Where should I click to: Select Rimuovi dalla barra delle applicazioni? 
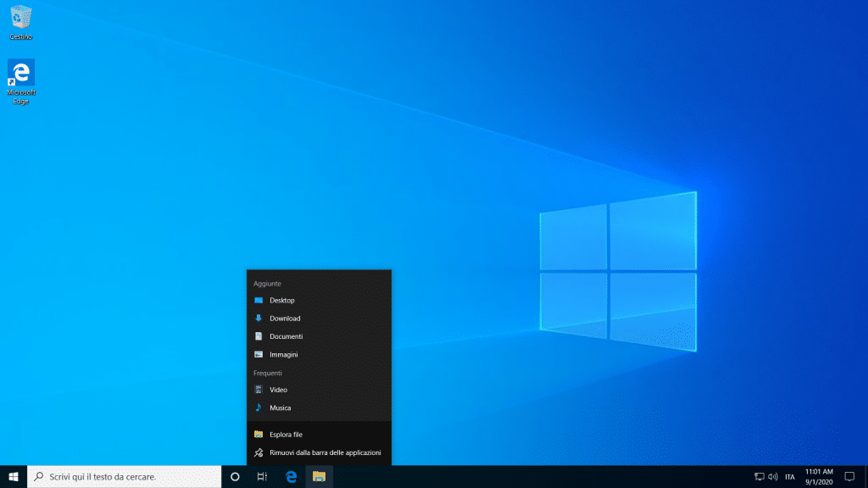pyautogui.click(x=325, y=452)
